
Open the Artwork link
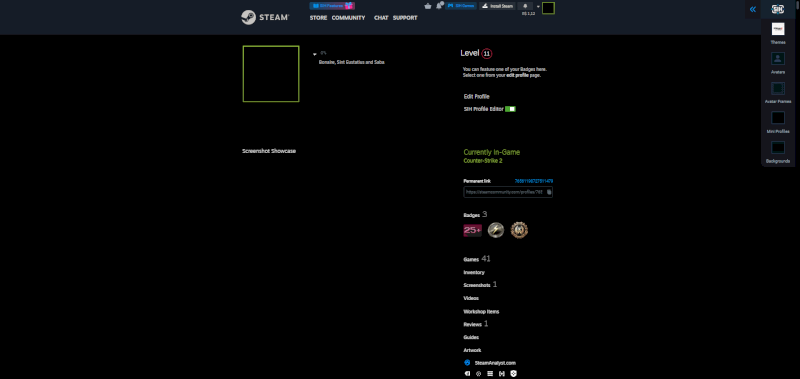tap(472, 350)
